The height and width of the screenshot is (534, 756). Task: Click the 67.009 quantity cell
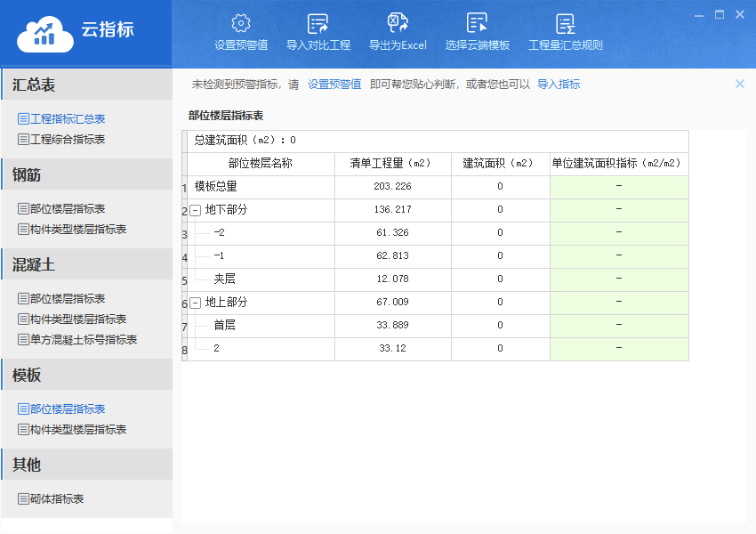click(392, 302)
